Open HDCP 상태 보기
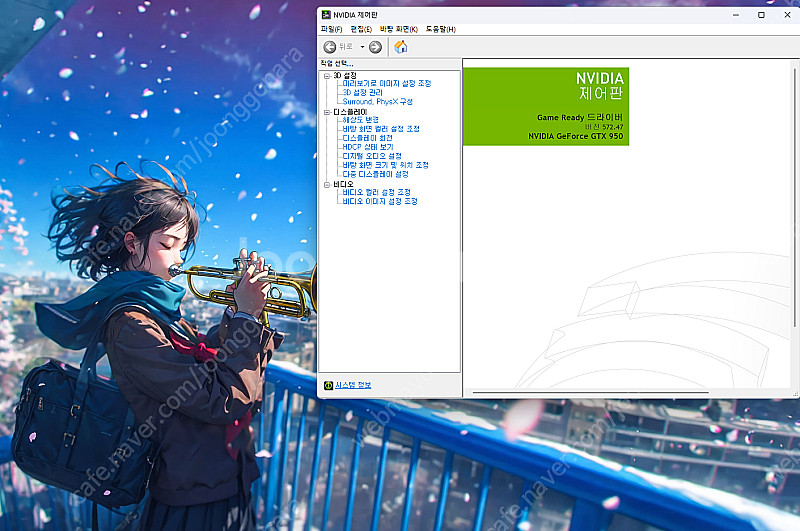 [368, 147]
